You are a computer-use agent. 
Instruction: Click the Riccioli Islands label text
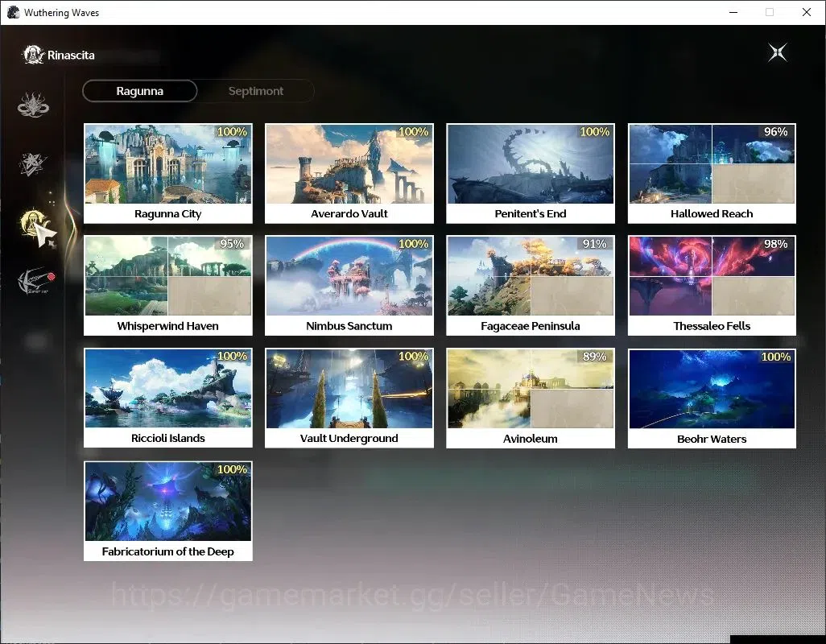pyautogui.click(x=168, y=438)
